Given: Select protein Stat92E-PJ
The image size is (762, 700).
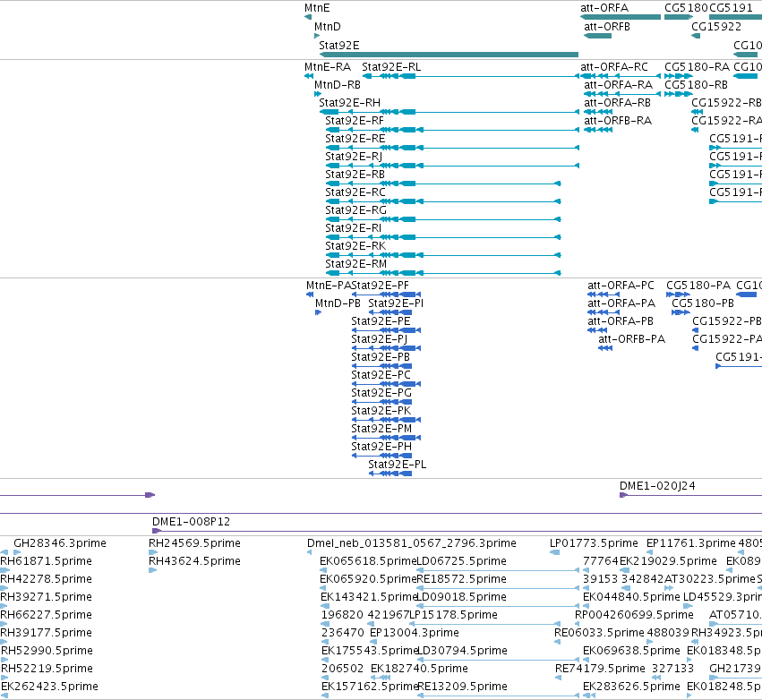Looking at the screenshot, I should click(x=379, y=339).
